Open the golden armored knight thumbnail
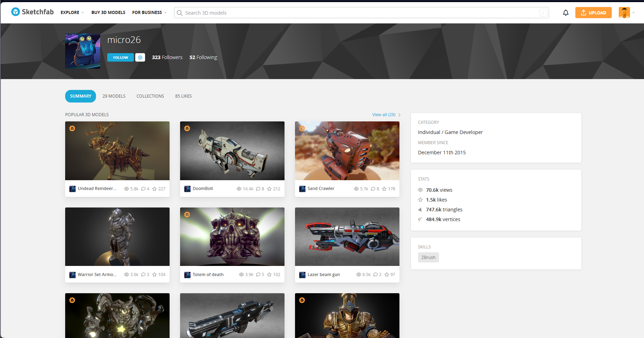644x338 pixels. point(347,316)
